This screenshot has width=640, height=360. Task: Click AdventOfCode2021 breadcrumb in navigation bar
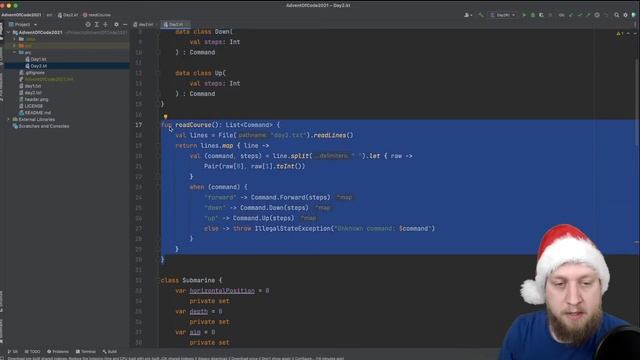tap(21, 15)
